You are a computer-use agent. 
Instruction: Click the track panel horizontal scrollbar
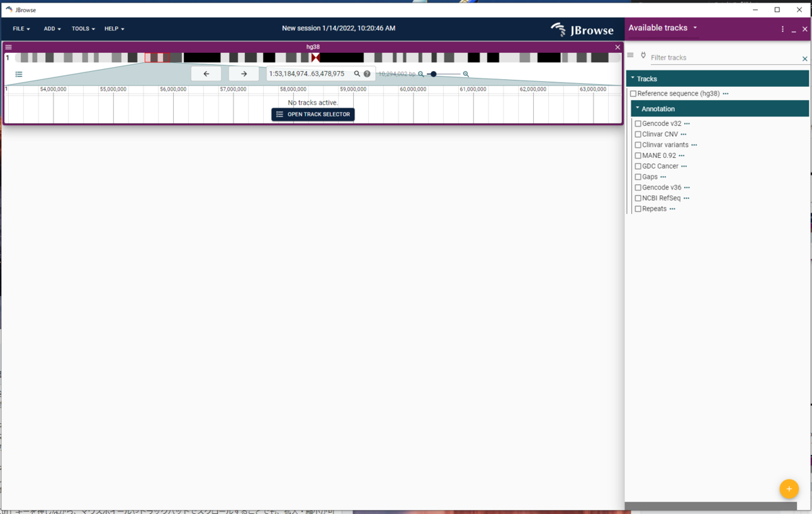click(710, 506)
